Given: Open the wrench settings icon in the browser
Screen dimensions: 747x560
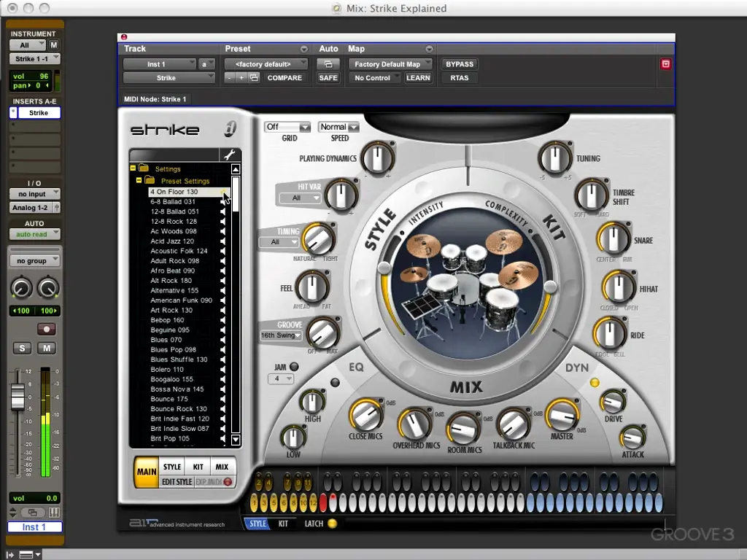Looking at the screenshot, I should [x=230, y=155].
